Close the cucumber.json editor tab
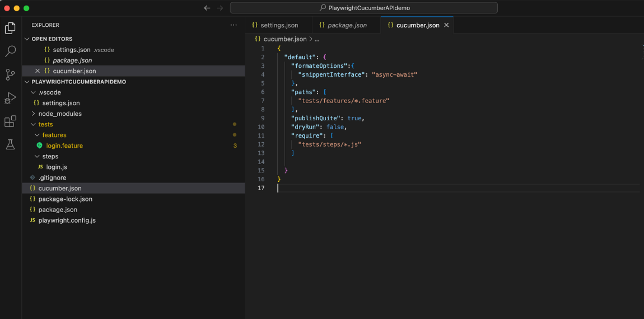 [446, 25]
